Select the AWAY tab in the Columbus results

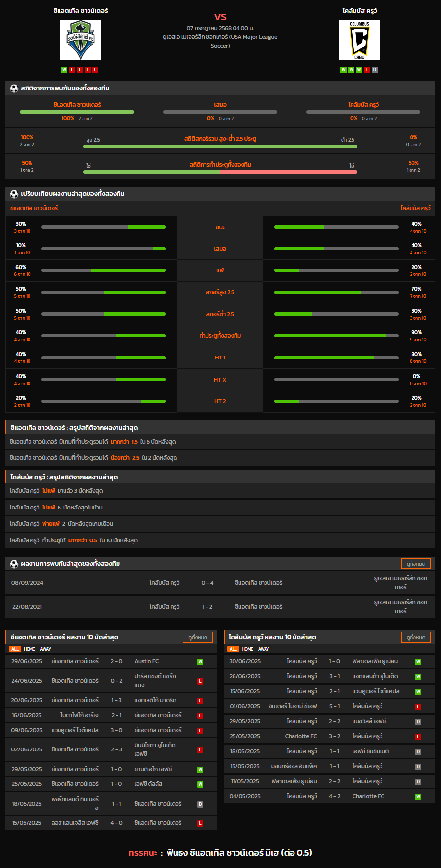click(264, 649)
